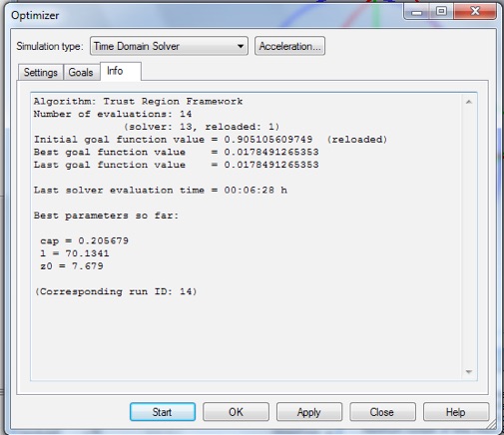Select the Time Domain Solver combo box
The height and width of the screenshot is (435, 504).
pyautogui.click(x=169, y=46)
